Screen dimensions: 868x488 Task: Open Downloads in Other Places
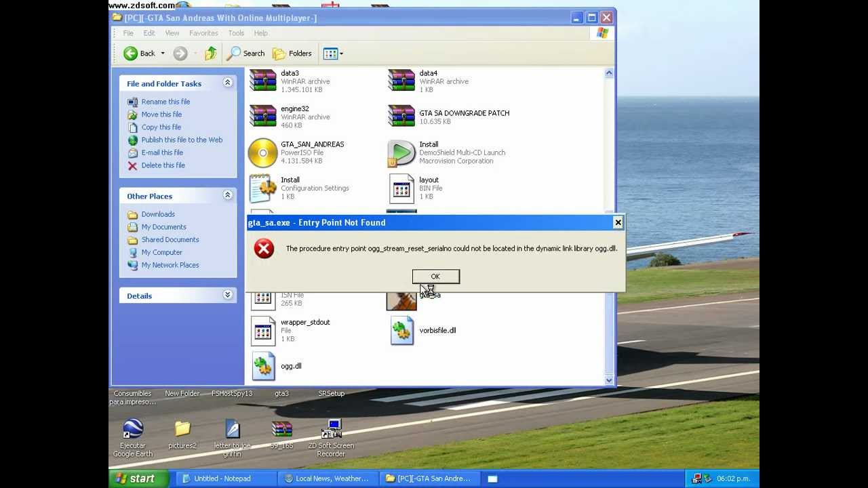point(158,214)
